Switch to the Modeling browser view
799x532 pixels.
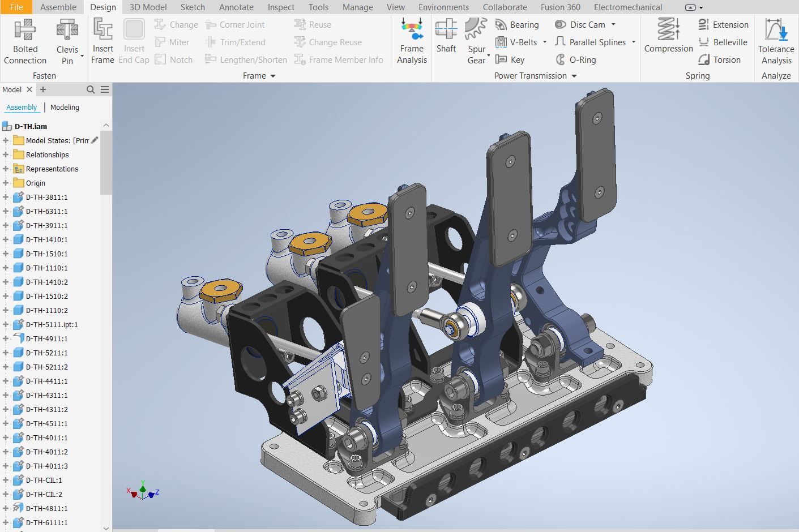point(65,107)
